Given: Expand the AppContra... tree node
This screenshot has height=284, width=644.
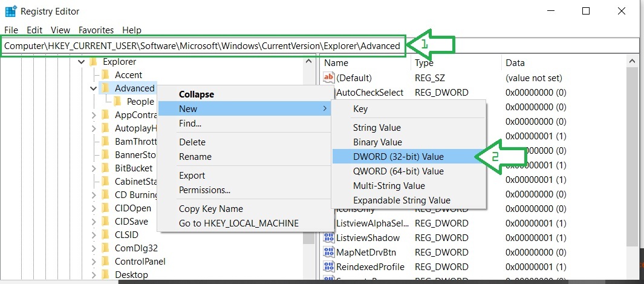Looking at the screenshot, I should point(94,114).
